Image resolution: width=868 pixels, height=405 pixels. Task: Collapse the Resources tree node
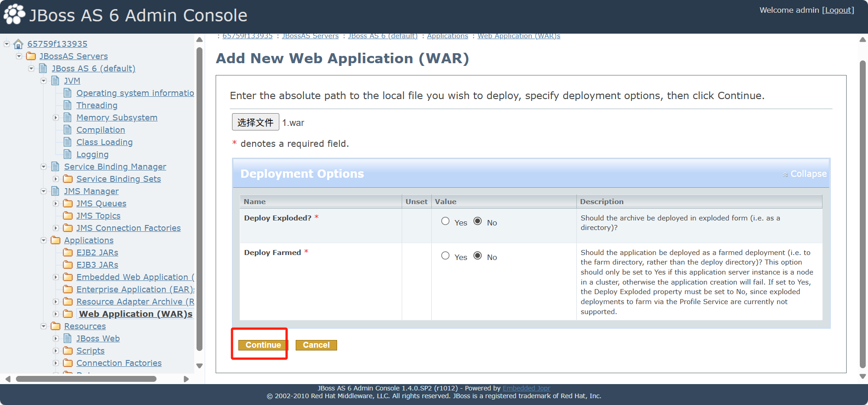pyautogui.click(x=44, y=326)
